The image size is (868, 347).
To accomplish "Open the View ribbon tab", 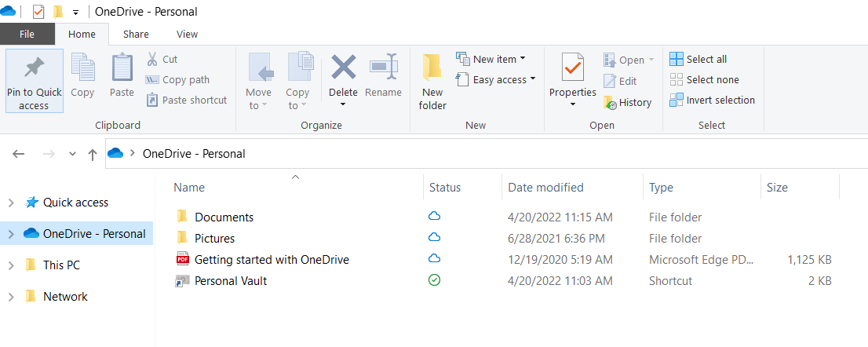I will tap(187, 34).
